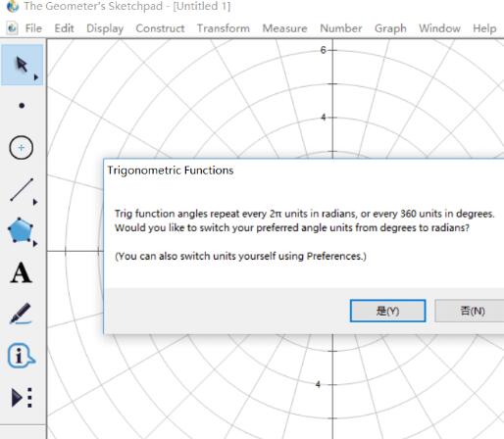This screenshot has height=439, width=504.
Task: Click the vertical axis label 6
Action: pos(323,50)
